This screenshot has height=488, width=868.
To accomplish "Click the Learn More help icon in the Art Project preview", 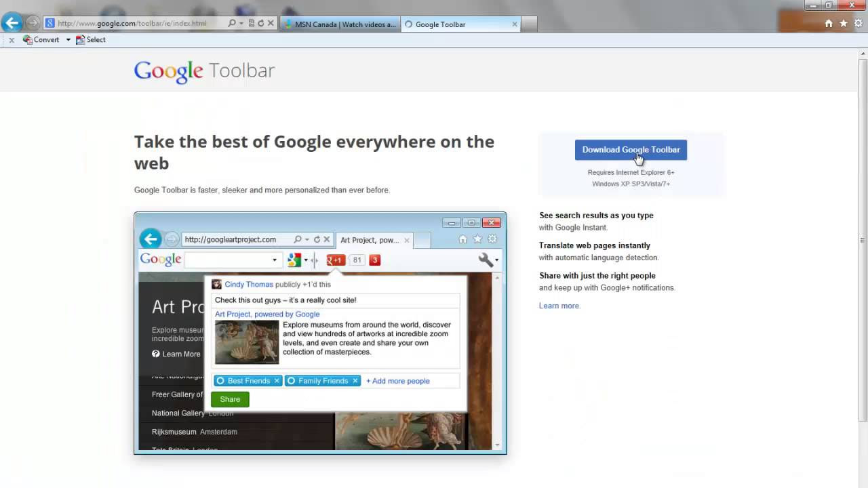I will tap(156, 354).
